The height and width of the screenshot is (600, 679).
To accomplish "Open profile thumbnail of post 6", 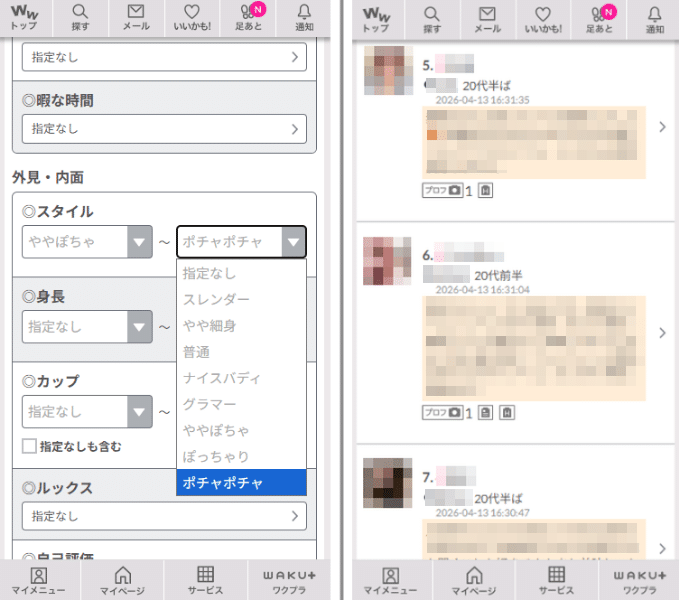I will coord(387,261).
